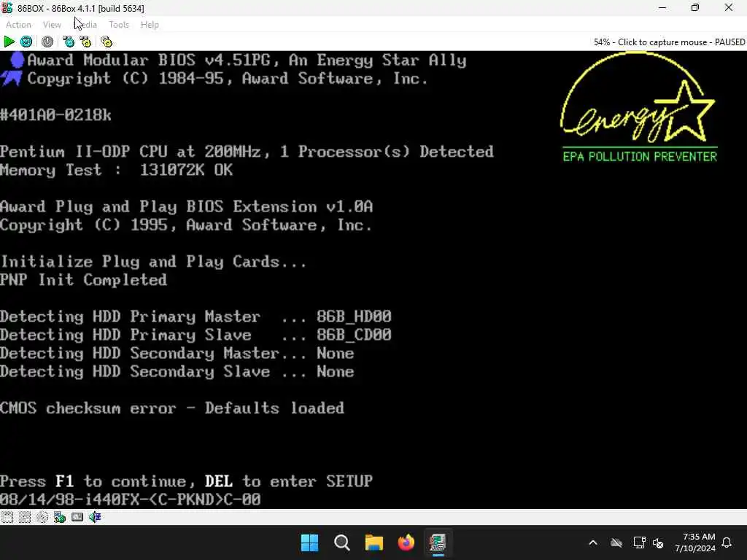The image size is (747, 560).
Task: Click the sound speaker icon in the status bar
Action: pos(95,517)
